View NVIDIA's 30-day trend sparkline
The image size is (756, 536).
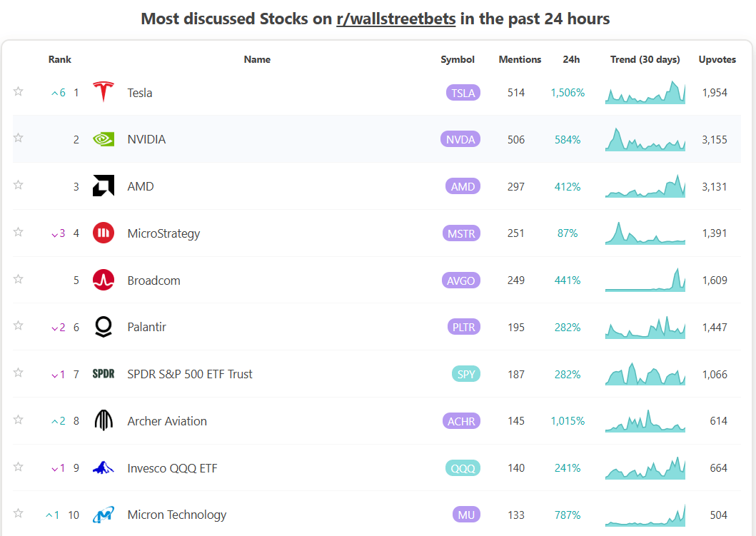coord(645,139)
